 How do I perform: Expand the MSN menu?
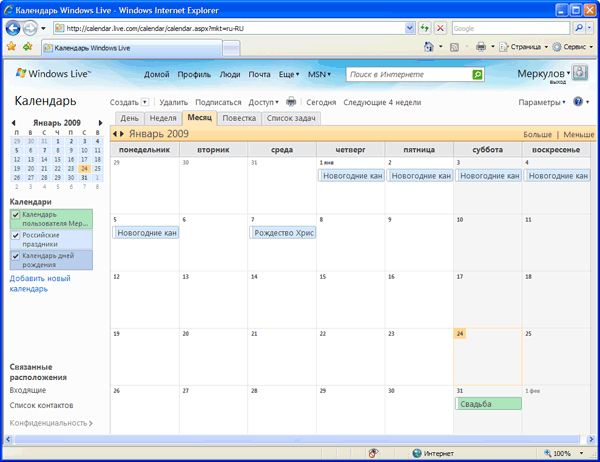(319, 74)
